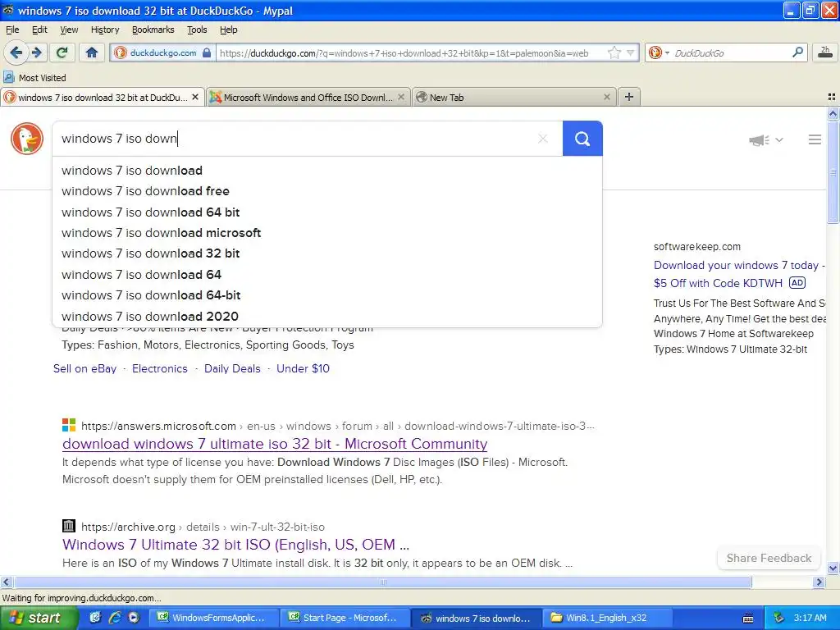Open the megaphone notifications dropdown
This screenshot has width=840, height=630.
[766, 140]
